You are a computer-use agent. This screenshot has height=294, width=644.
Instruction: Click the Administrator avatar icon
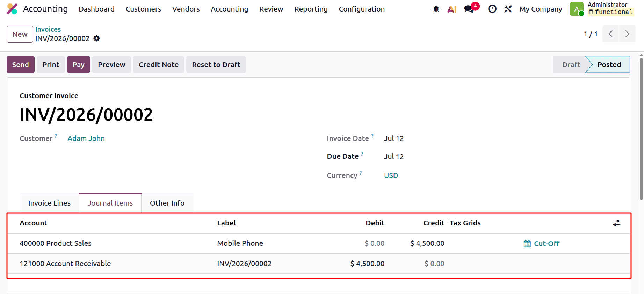click(x=577, y=9)
